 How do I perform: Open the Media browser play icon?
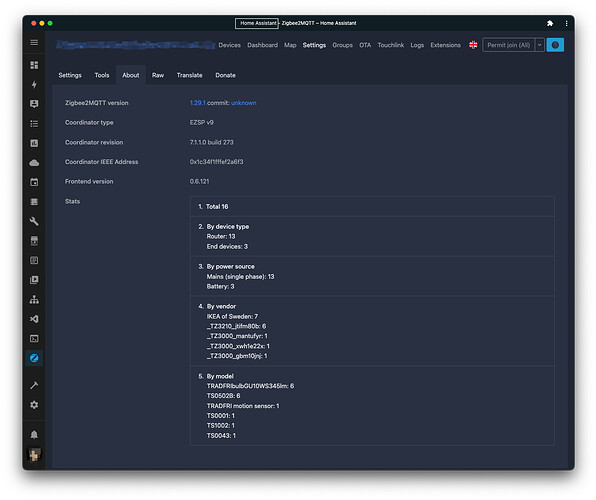[x=34, y=280]
